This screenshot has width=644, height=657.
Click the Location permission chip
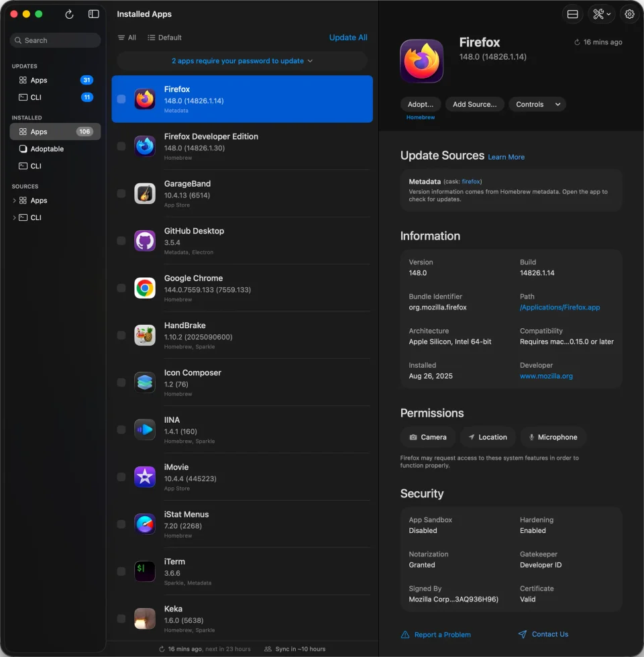coord(488,438)
